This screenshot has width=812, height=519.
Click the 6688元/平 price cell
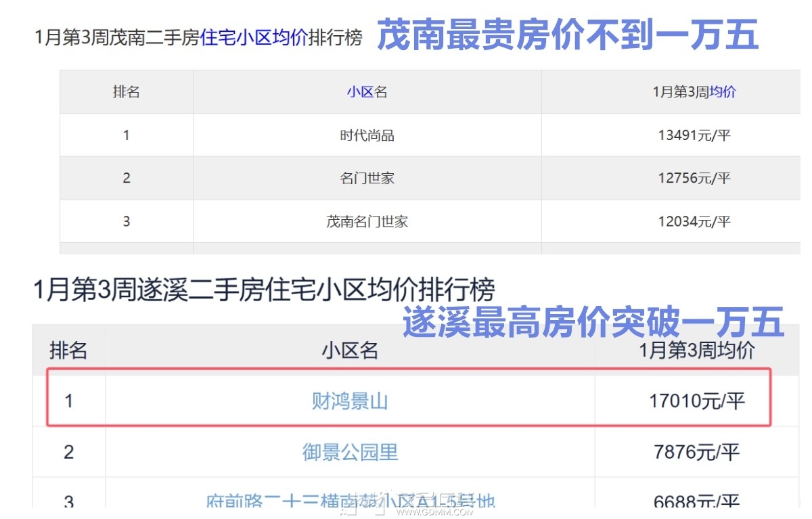tap(696, 501)
